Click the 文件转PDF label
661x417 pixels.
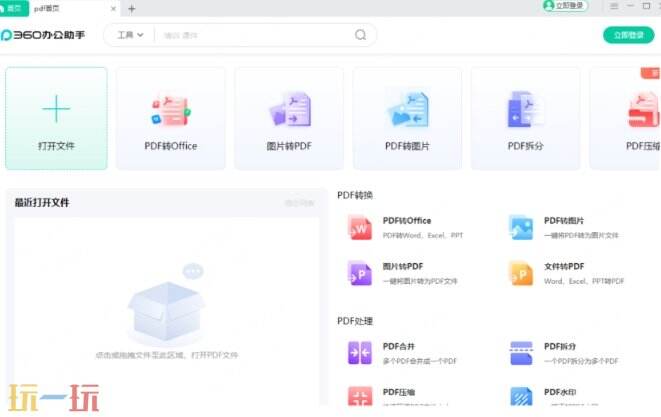564,266
